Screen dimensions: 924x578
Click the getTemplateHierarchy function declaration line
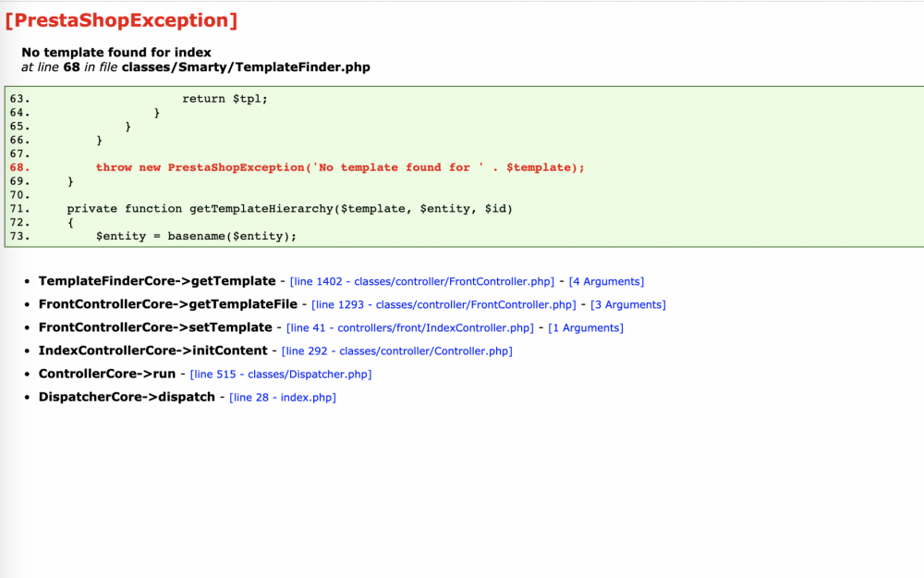(x=289, y=209)
